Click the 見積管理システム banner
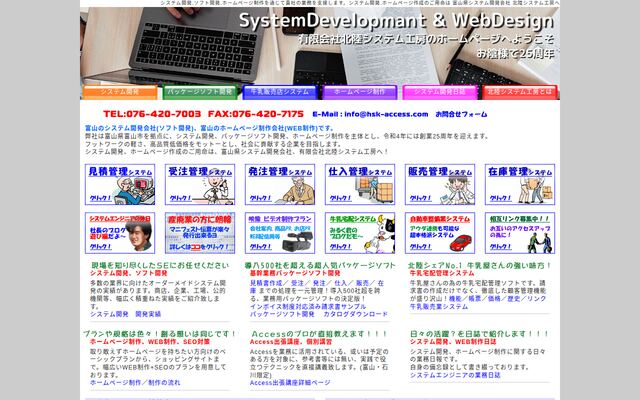The width and height of the screenshot is (640, 400). [x=120, y=184]
